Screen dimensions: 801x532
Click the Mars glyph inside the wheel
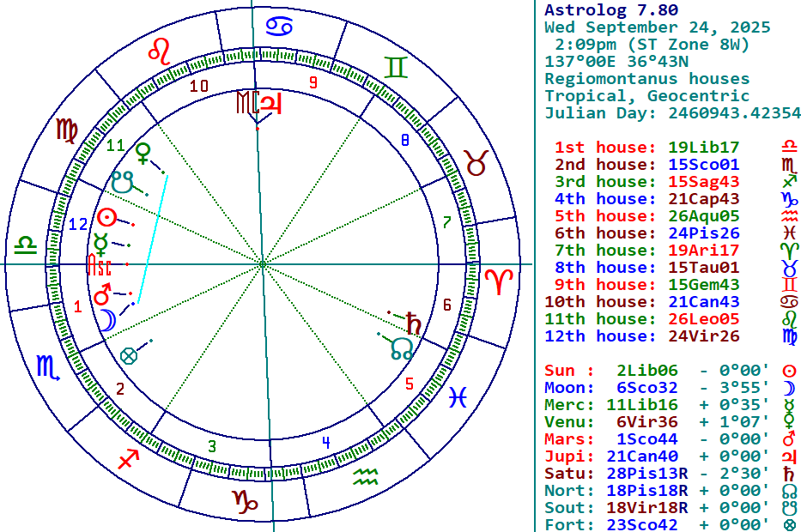coord(103,296)
